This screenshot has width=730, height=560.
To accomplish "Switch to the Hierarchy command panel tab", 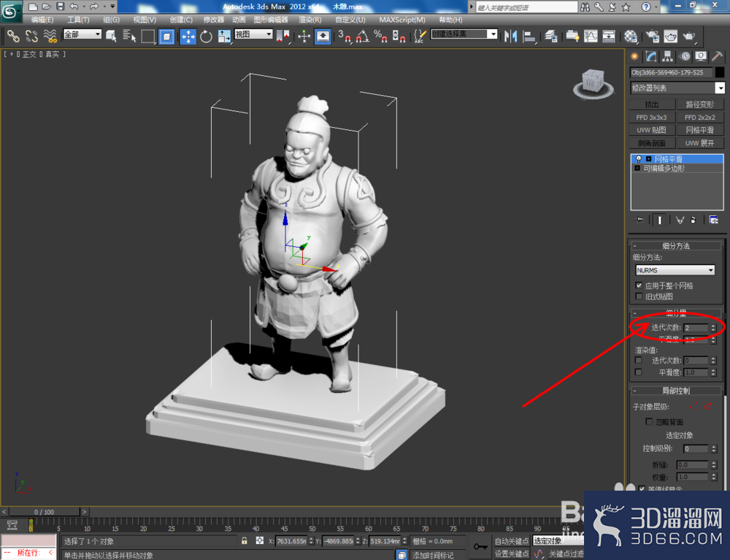I will [x=668, y=56].
